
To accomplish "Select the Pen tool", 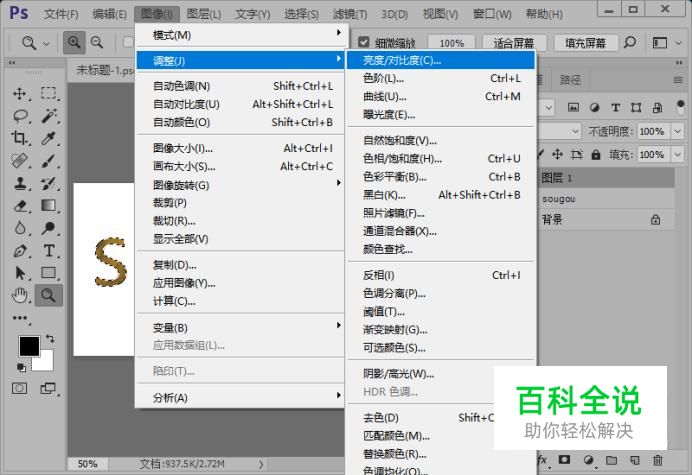I will (x=20, y=251).
